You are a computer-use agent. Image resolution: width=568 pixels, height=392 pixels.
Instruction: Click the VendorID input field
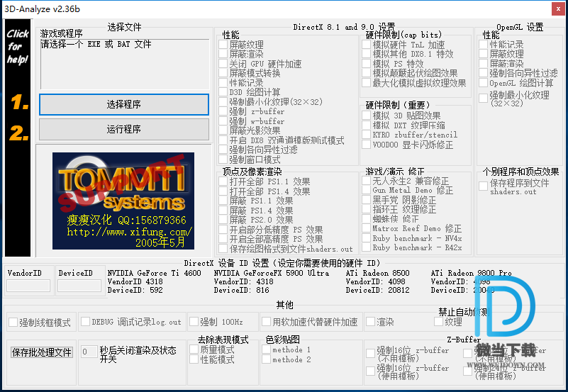[x=28, y=286]
